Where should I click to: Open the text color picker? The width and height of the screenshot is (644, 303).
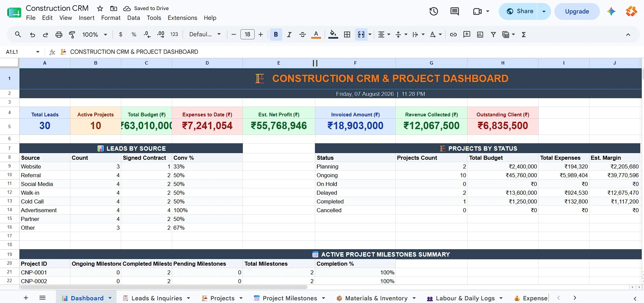(x=316, y=34)
